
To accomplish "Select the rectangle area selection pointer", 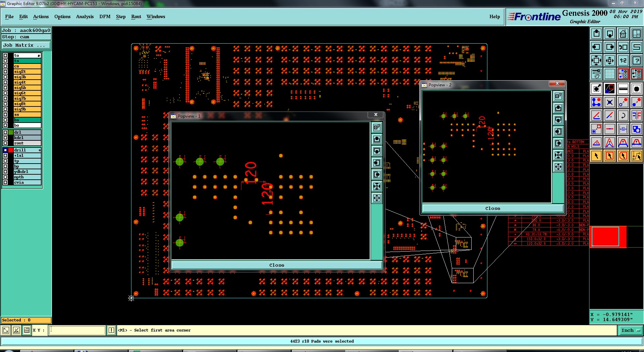I will tap(610, 156).
